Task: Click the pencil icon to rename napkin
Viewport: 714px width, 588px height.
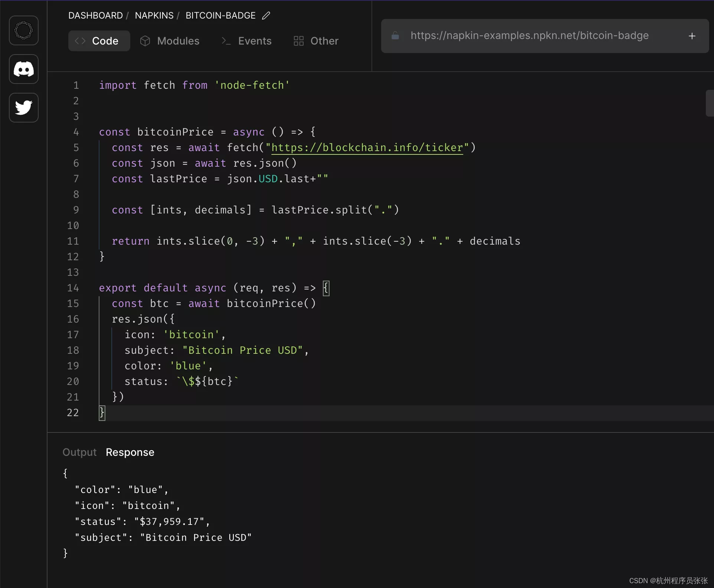Action: coord(266,16)
